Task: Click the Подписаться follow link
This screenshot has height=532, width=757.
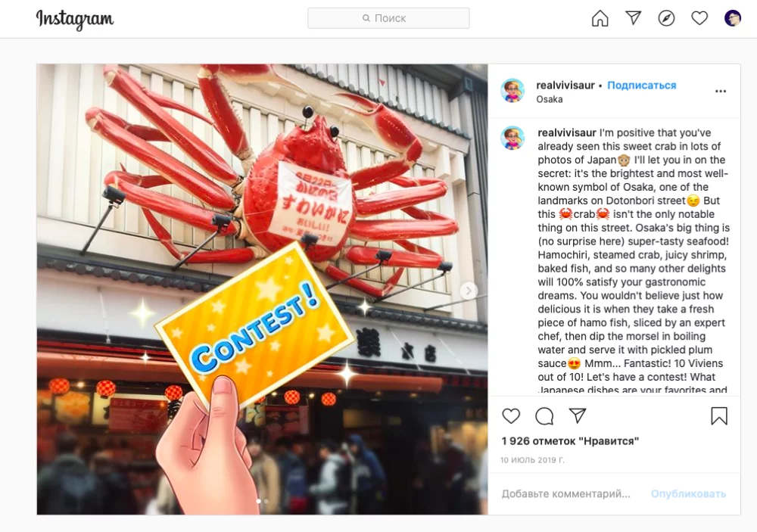Action: (642, 86)
